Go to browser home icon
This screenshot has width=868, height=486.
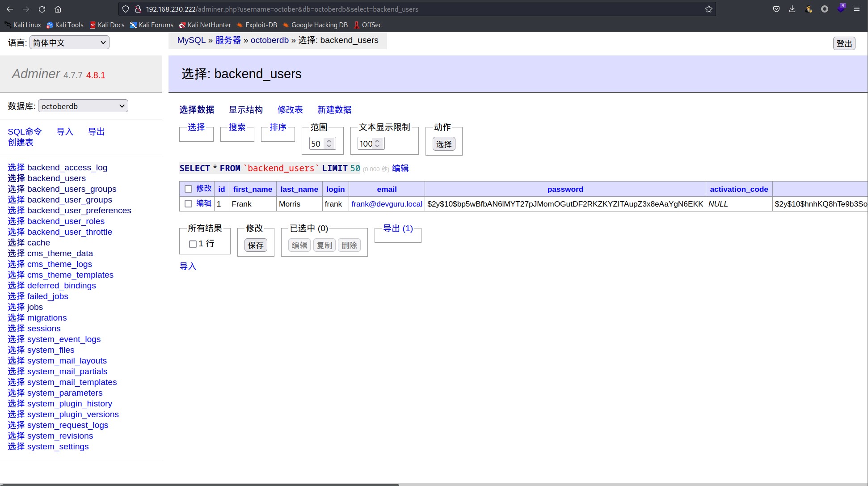[x=58, y=9]
